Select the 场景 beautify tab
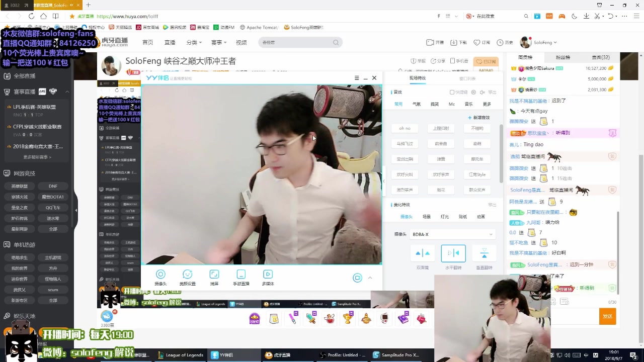Viewport: 644px width, 362px height. pos(427,217)
